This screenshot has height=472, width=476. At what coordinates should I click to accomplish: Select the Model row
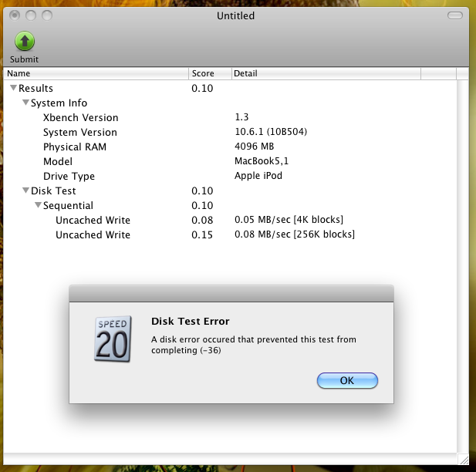click(230, 161)
